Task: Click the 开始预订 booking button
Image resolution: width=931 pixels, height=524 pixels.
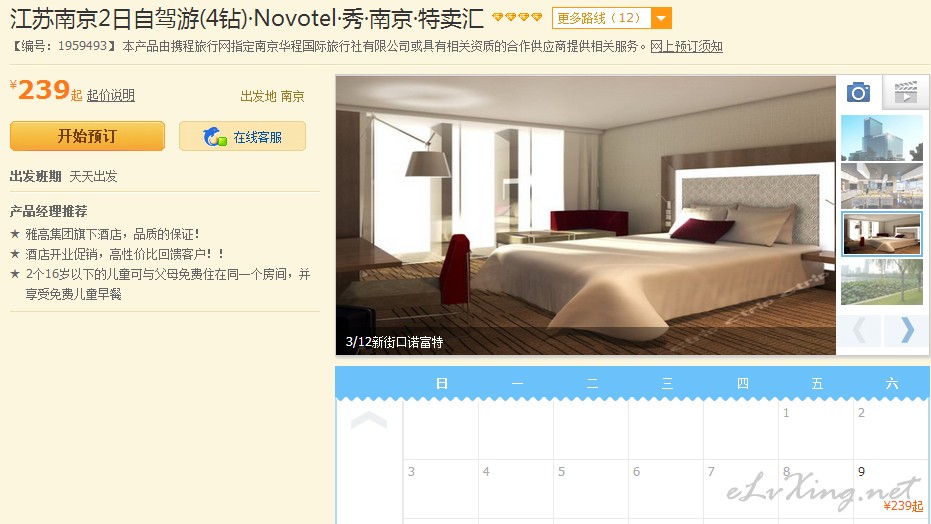Action: click(87, 136)
